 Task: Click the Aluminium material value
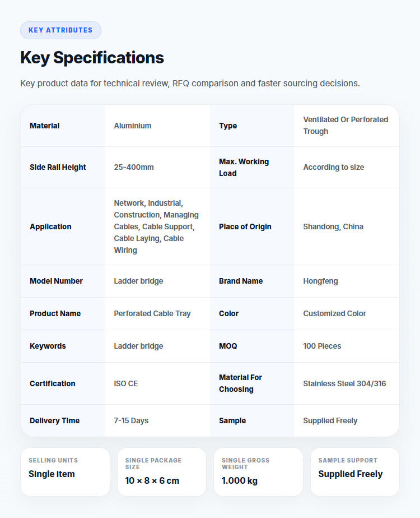tap(133, 126)
